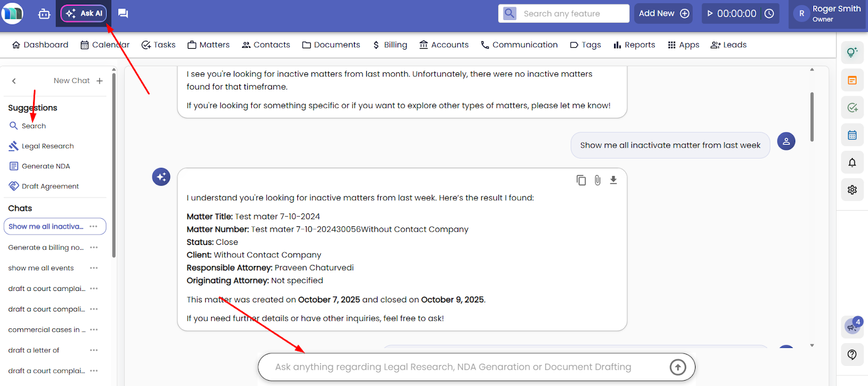Click the Ask anything message input field
The height and width of the screenshot is (386, 868).
(461, 368)
